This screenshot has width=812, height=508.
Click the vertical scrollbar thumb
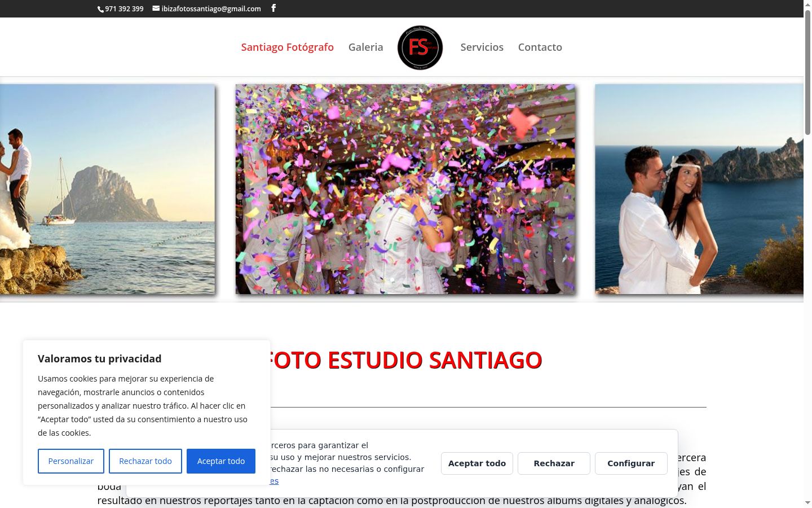(807, 72)
